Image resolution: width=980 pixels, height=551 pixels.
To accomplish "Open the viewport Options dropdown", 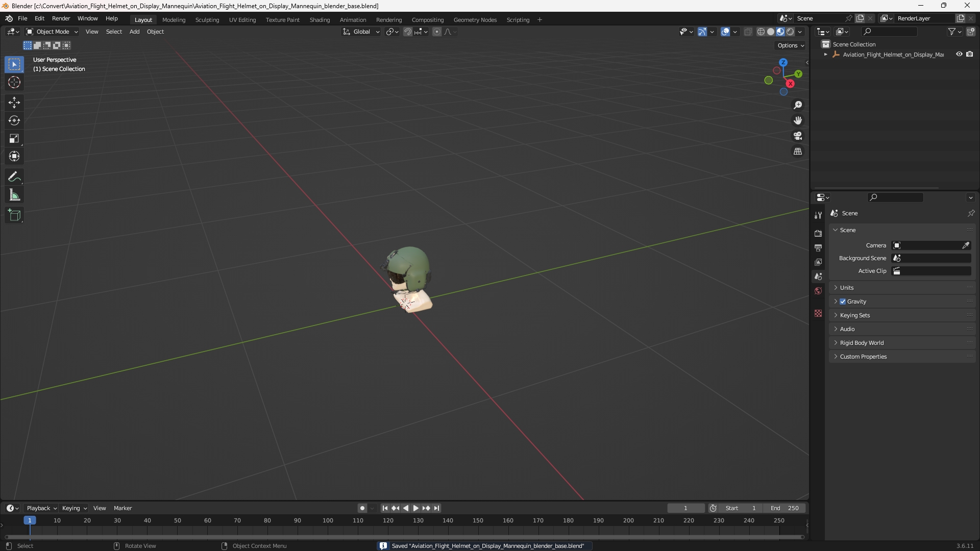I will pos(790,45).
